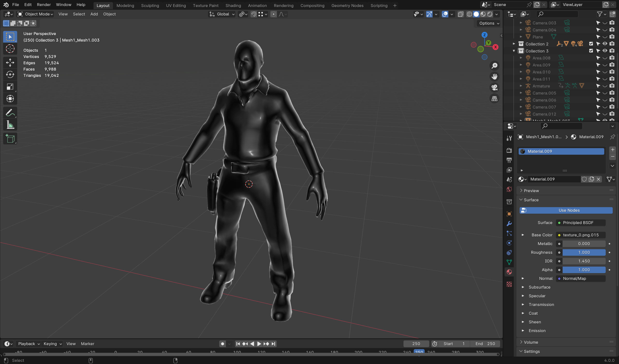The image size is (619, 364).
Task: Select the Select Box tool
Action: (x=10, y=37)
